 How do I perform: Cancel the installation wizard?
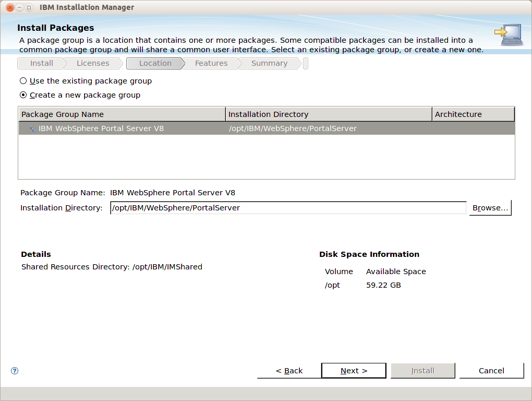point(491,371)
